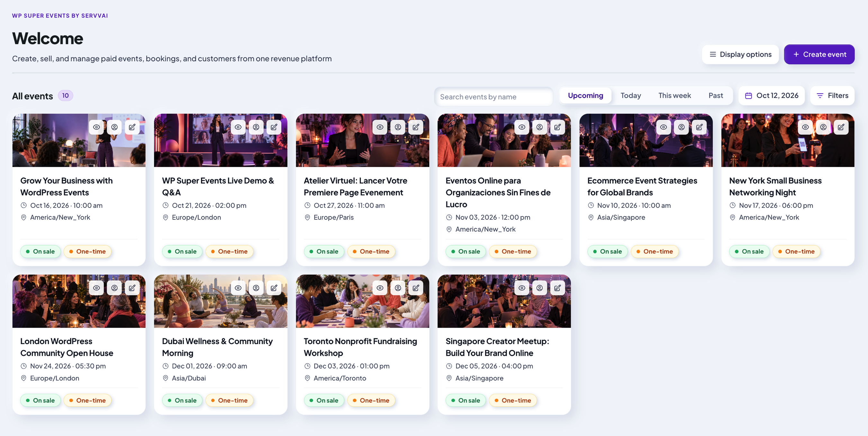Edit the WP Super Events Live Demo card

(274, 127)
